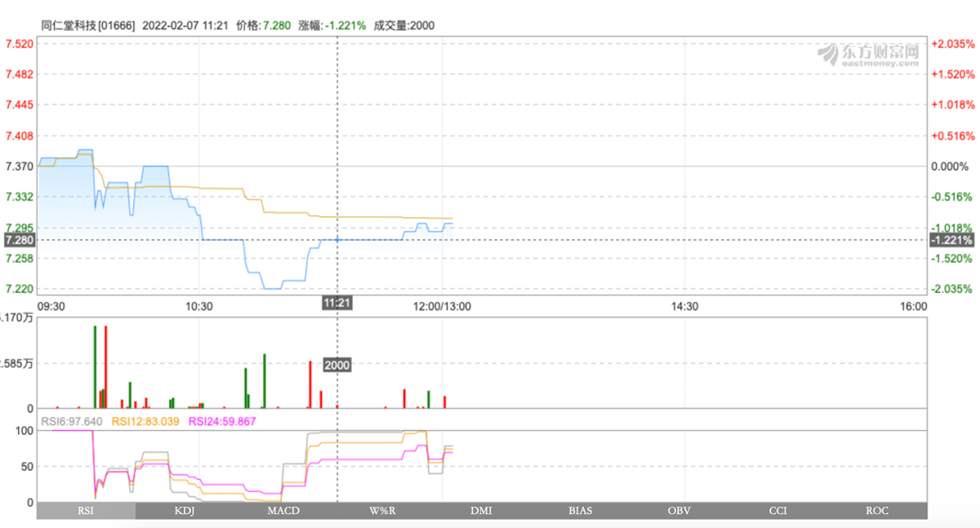The width and height of the screenshot is (980, 528).
Task: Click the 100 label on RSI axis
Action: 24,430
